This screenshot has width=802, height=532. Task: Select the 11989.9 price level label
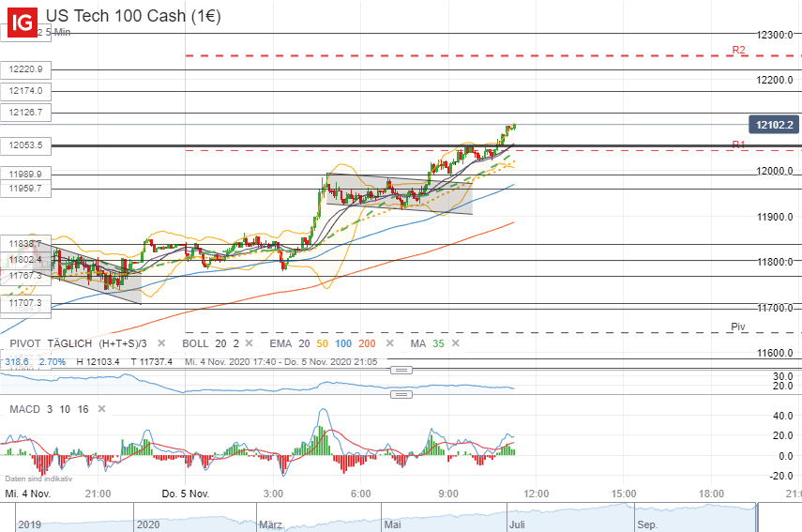[25, 175]
